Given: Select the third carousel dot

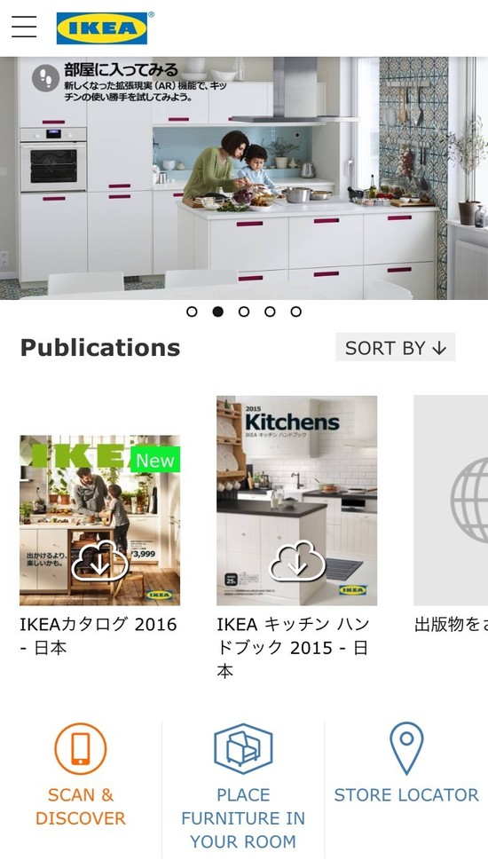Looking at the screenshot, I should [244, 312].
